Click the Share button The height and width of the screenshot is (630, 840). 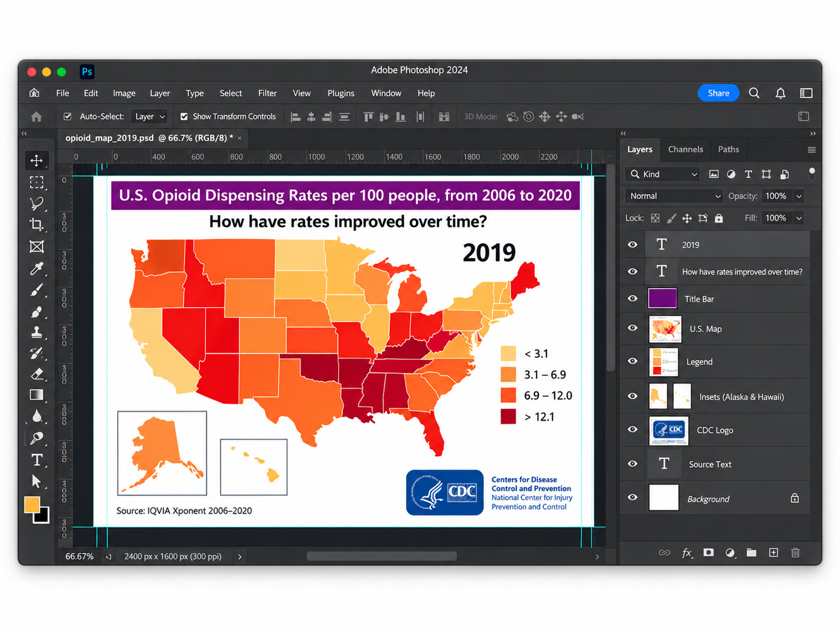coord(718,93)
